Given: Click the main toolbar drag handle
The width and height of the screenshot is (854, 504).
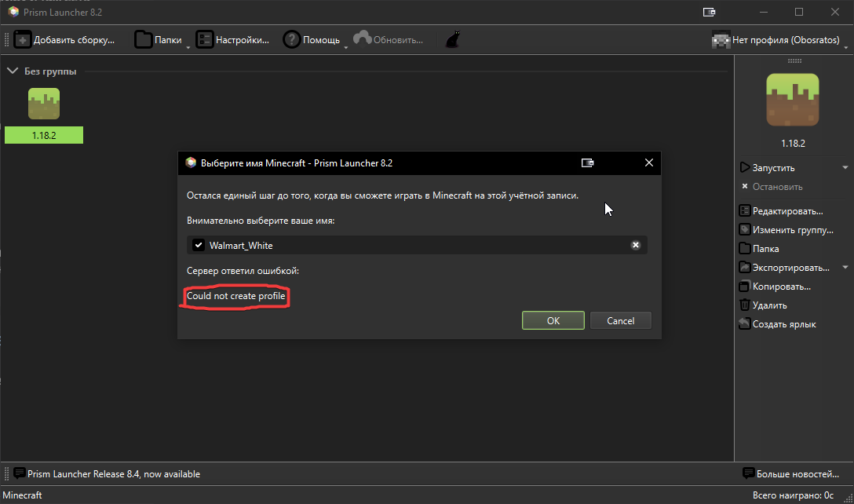Looking at the screenshot, I should [x=6, y=40].
